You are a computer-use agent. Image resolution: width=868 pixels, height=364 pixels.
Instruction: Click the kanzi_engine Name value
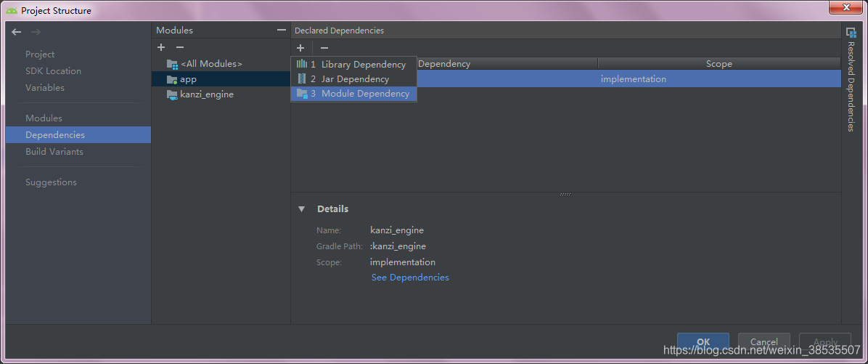(397, 230)
